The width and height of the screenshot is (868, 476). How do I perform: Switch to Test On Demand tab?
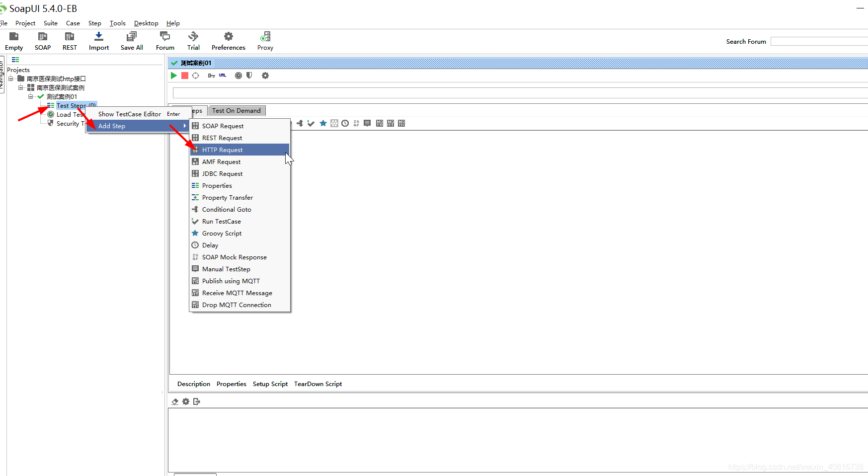click(x=237, y=110)
